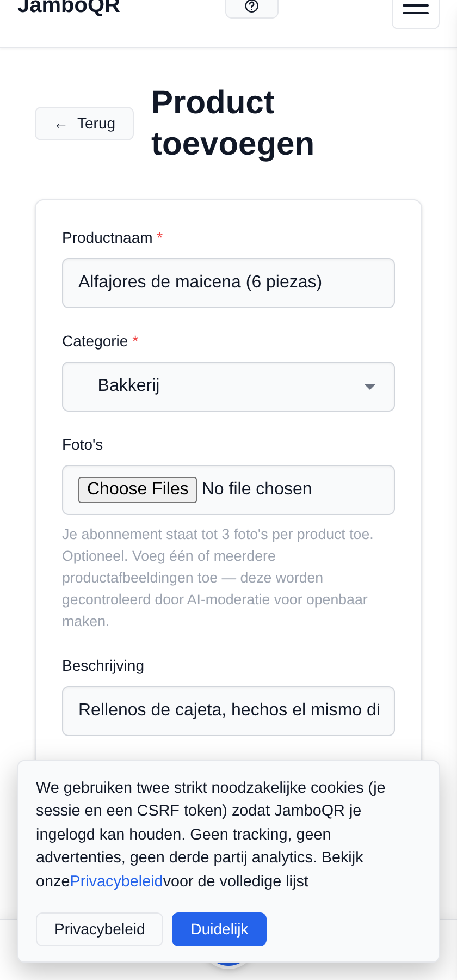Viewport: 457px width, 980px height.
Task: Click the cookie notice paragraph text
Action: pos(211,834)
